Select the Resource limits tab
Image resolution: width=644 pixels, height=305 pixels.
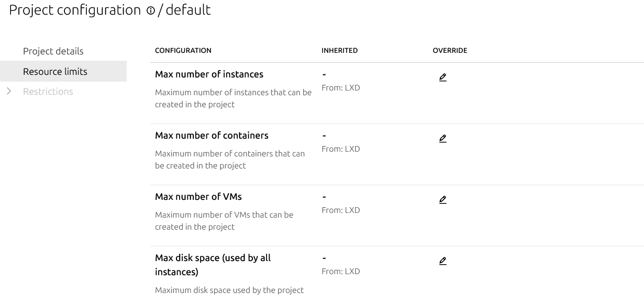click(55, 72)
